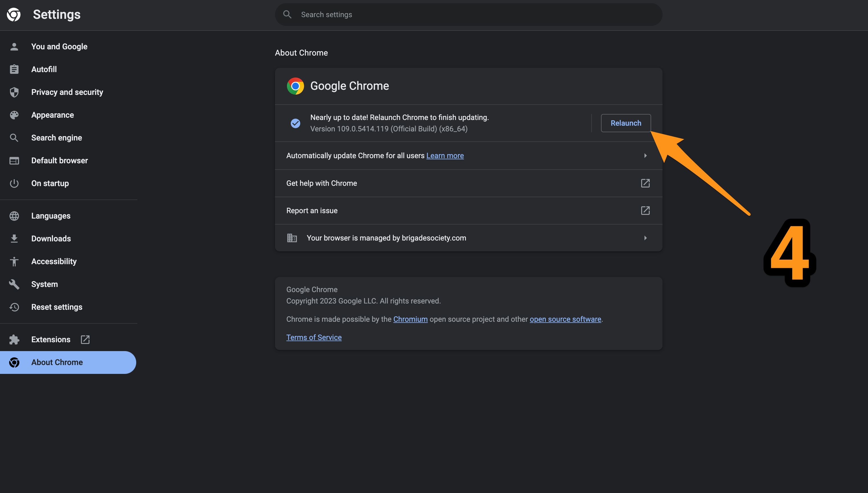This screenshot has height=493, width=868.
Task: Click the Appearance palette icon
Action: [x=14, y=115]
